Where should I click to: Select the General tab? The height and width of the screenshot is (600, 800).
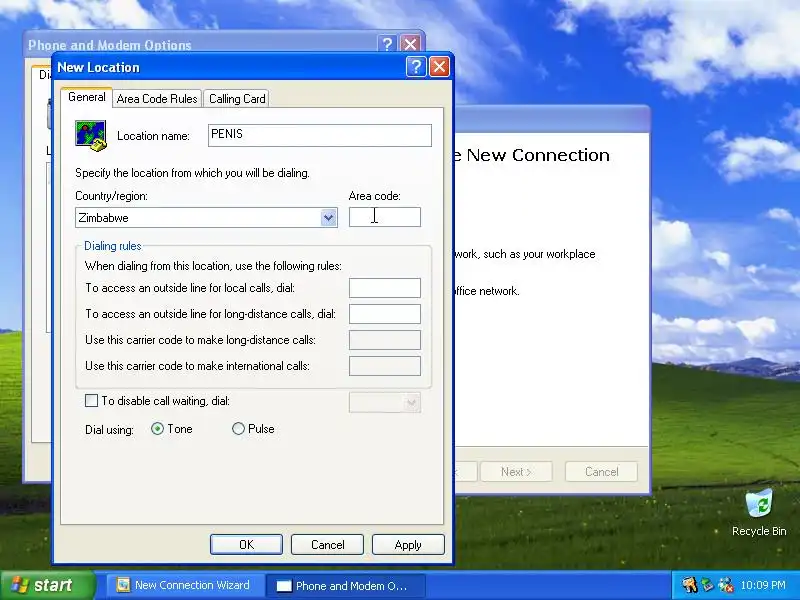coord(86,97)
